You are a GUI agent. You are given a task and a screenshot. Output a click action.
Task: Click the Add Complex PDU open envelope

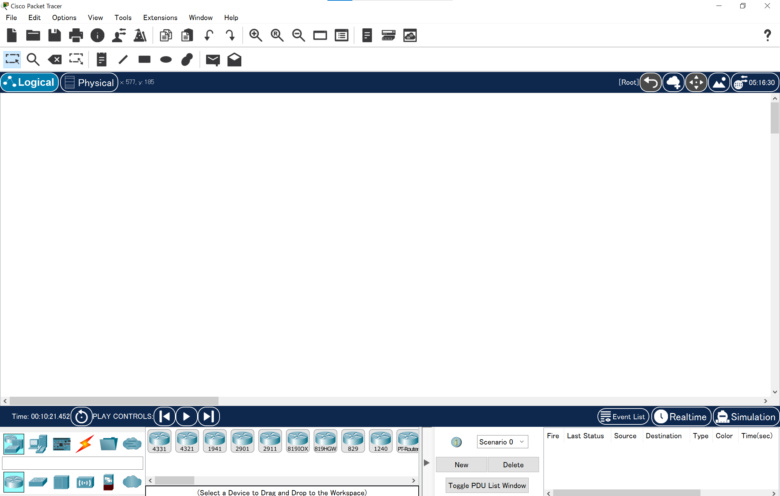(234, 60)
